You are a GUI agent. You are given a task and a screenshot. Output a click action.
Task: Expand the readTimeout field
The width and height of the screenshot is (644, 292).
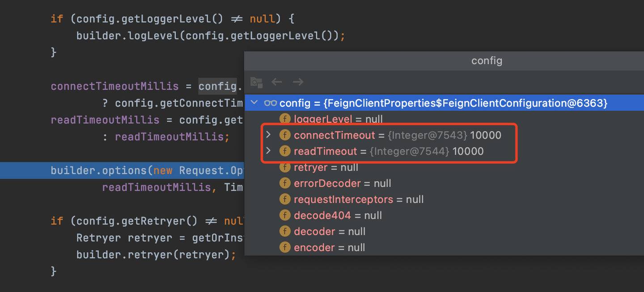point(268,151)
